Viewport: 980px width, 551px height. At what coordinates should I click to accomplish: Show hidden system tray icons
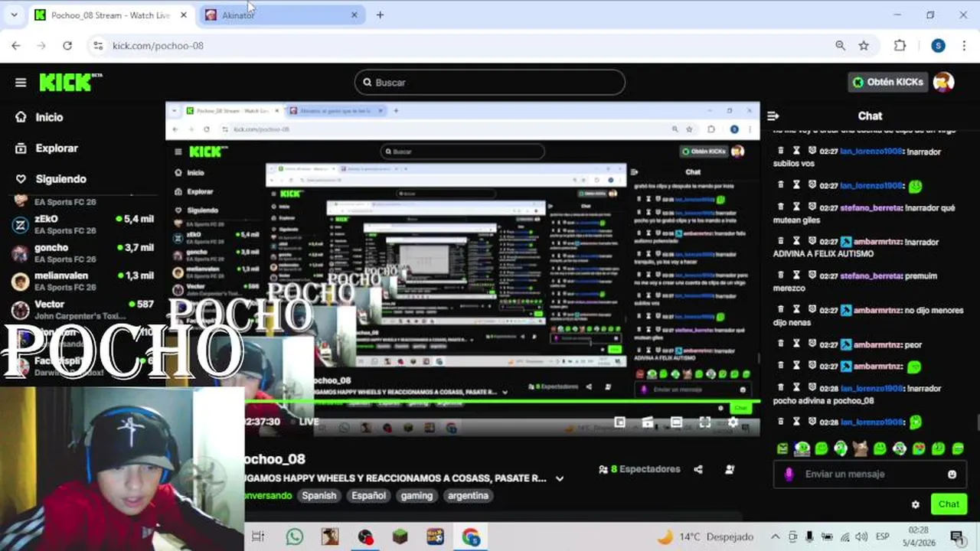[x=775, y=537]
